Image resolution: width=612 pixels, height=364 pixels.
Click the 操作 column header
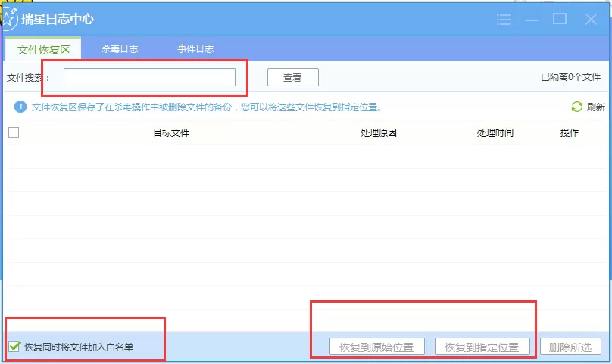coord(570,133)
